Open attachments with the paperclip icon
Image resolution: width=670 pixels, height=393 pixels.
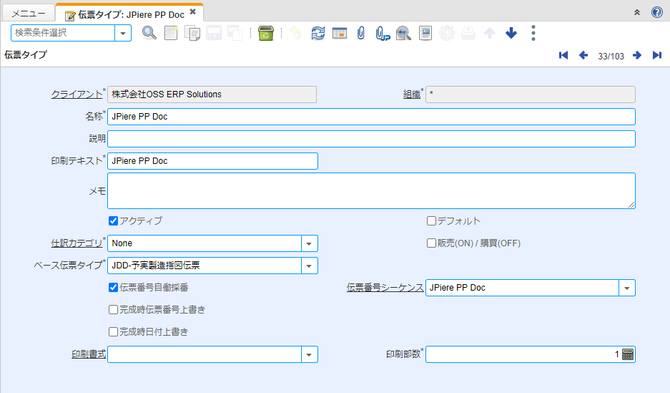pyautogui.click(x=361, y=33)
